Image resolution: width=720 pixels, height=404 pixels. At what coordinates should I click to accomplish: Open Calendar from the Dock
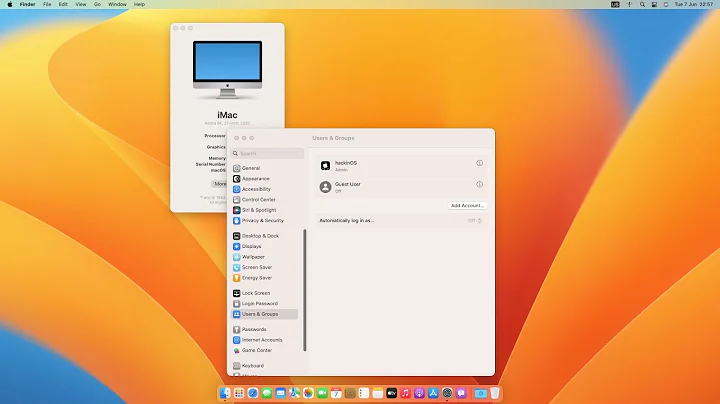336,393
